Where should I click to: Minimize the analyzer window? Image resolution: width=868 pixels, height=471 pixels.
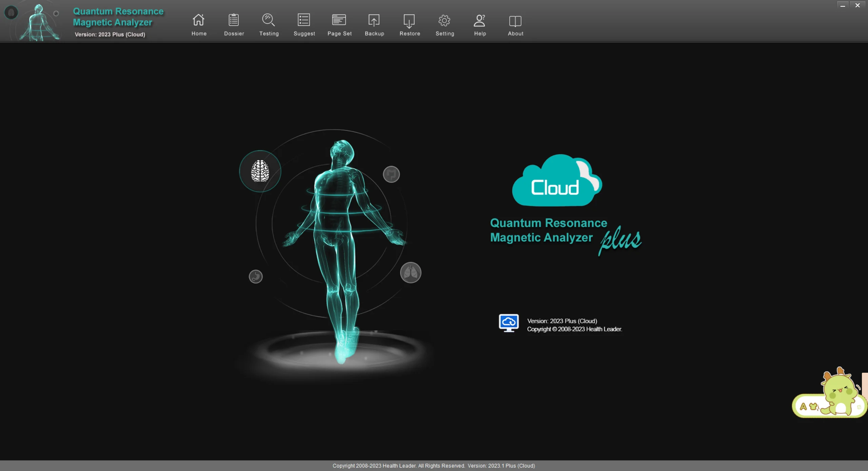tap(843, 5)
